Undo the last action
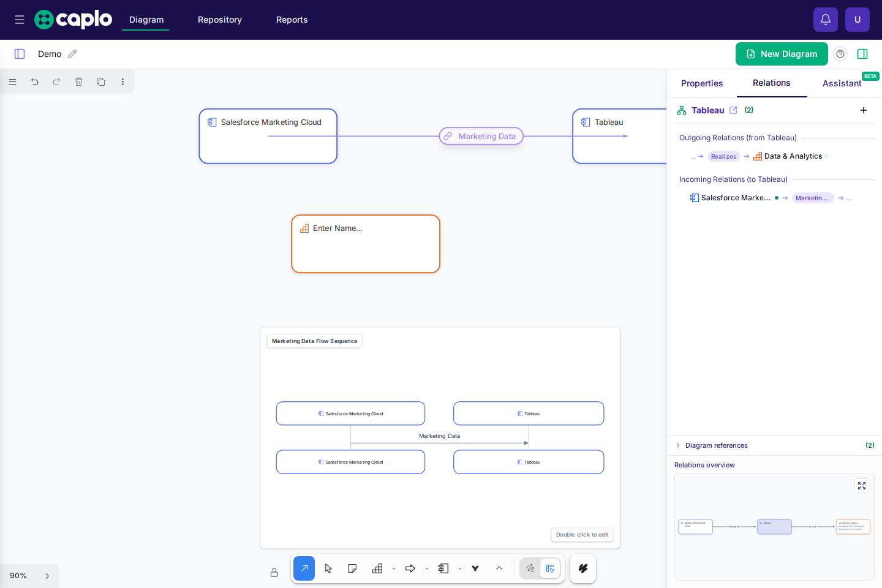The width and height of the screenshot is (882, 588). [x=34, y=81]
